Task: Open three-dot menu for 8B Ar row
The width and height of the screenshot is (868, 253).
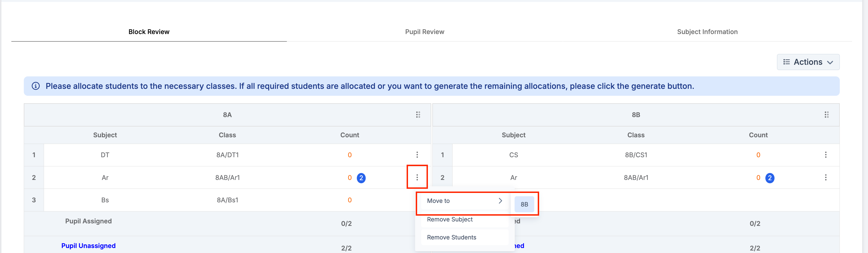Action: coord(826,177)
